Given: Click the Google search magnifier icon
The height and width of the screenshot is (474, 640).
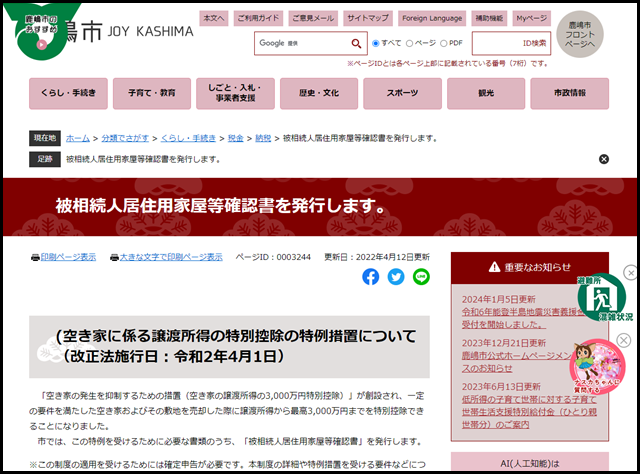Looking at the screenshot, I should (356, 43).
